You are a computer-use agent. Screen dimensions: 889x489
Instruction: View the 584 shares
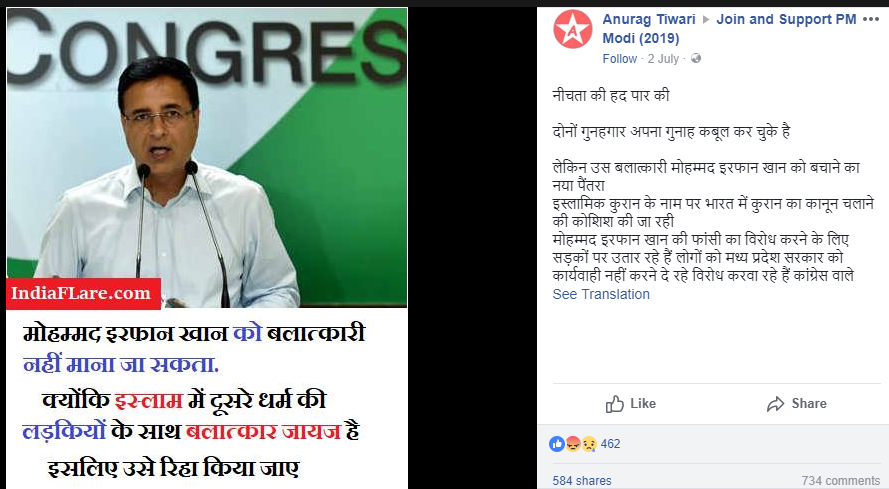tap(582, 480)
